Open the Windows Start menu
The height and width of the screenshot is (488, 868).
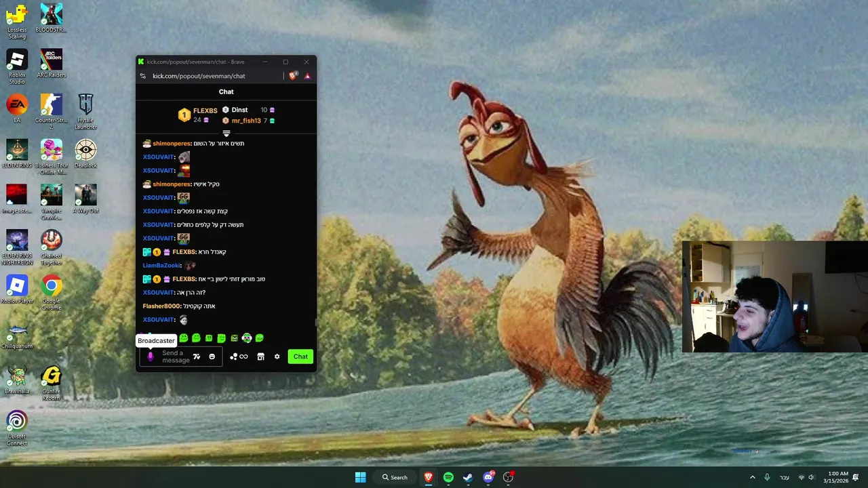(x=360, y=477)
